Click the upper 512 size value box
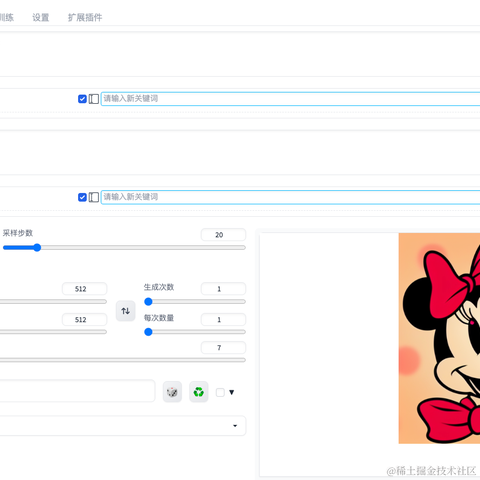The image size is (480, 480). 84,289
